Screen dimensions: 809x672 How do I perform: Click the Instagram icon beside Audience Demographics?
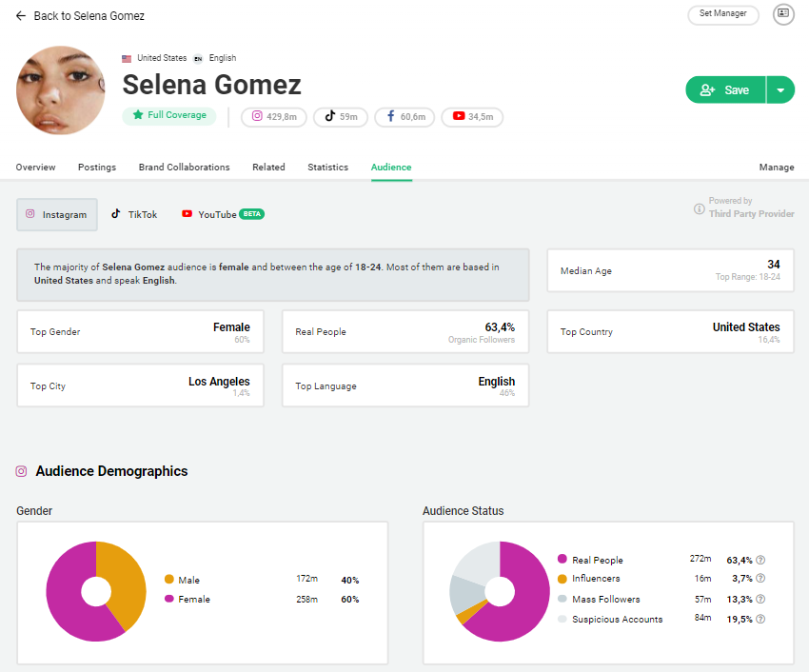click(21, 471)
